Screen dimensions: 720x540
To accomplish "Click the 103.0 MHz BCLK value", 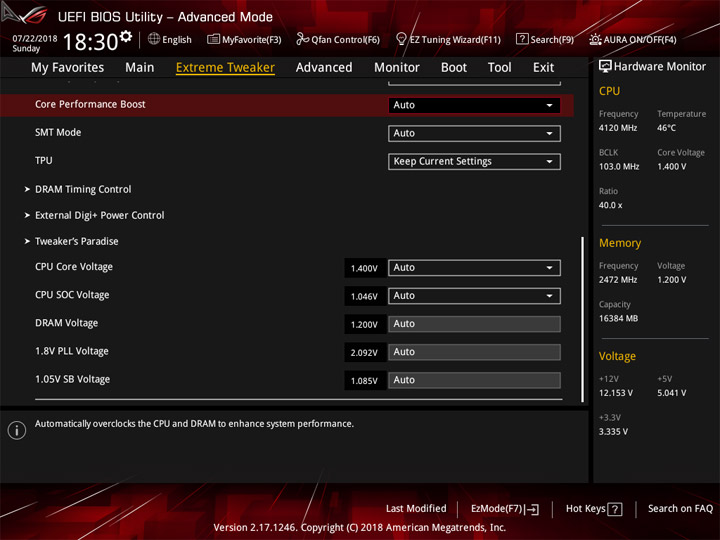I will 619,167.
